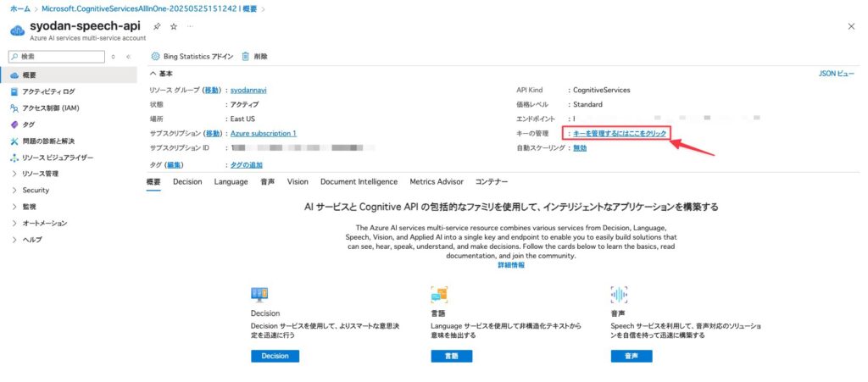Open the Vision tab

point(298,181)
